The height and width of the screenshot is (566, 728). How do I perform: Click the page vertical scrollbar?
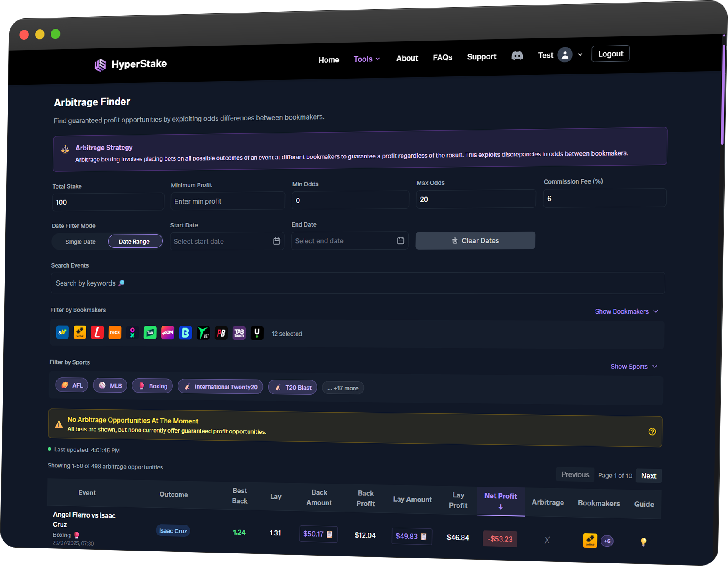click(x=723, y=94)
